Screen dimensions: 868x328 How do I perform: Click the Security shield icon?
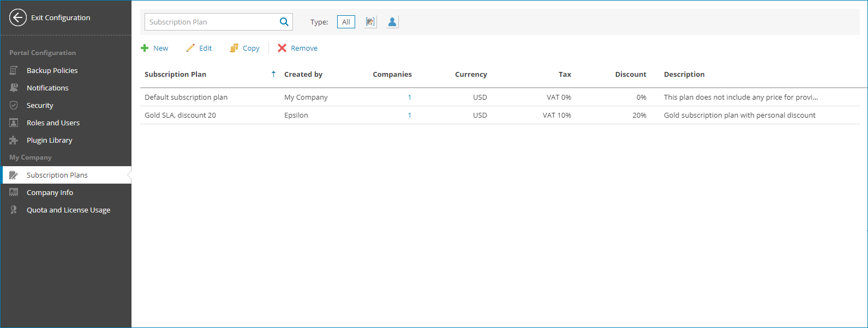(x=14, y=105)
